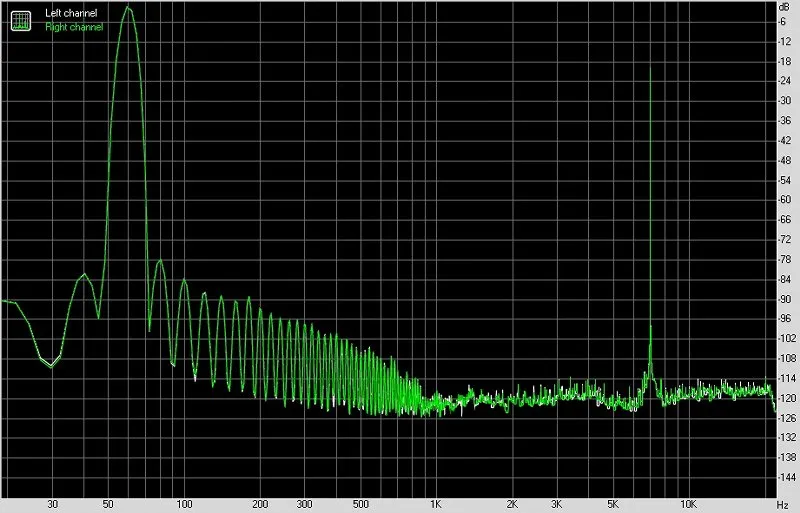Click the 200 Hz frequency axis label
The height and width of the screenshot is (513, 800).
pos(260,504)
